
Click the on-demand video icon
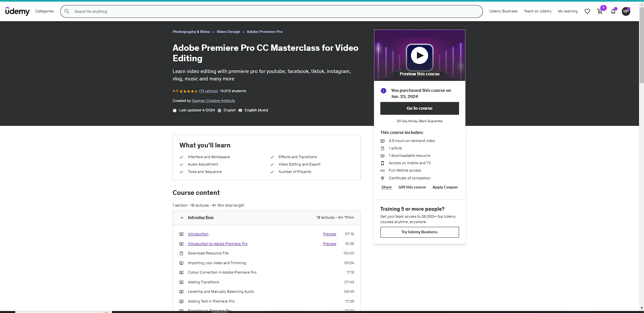[382, 141]
